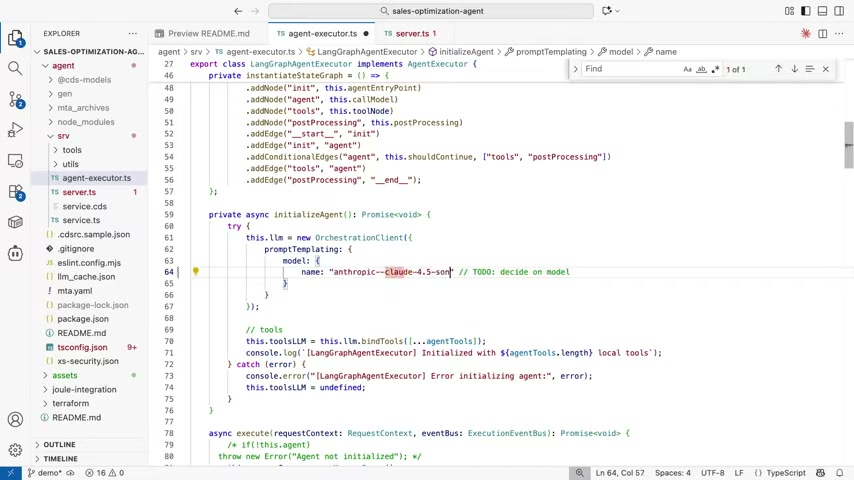Click the lightbulb code action on line 64
This screenshot has width=854, height=480.
(x=196, y=271)
